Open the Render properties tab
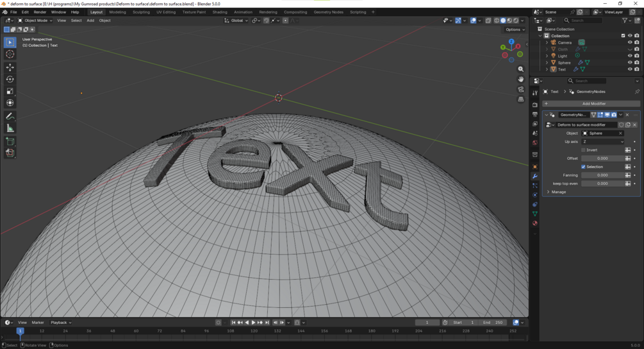The width and height of the screenshot is (644, 349). click(x=535, y=105)
